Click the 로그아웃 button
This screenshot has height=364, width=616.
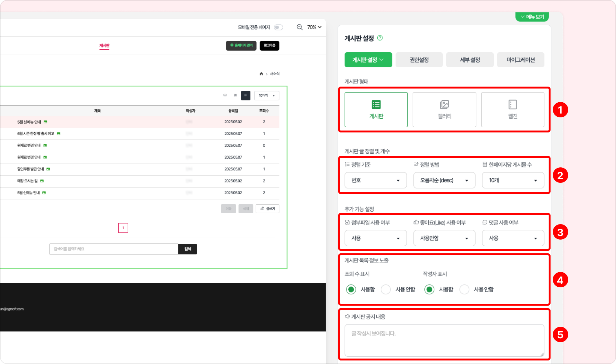coord(269,46)
